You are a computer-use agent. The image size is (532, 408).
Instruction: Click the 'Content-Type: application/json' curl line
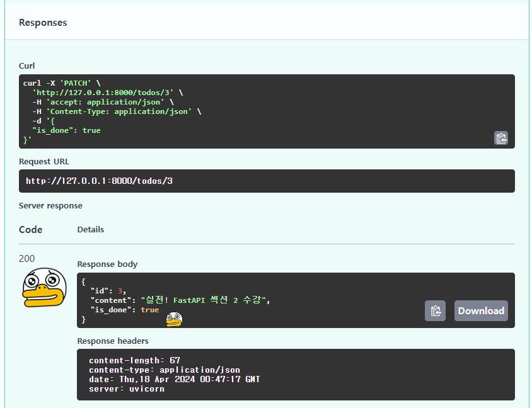click(117, 111)
